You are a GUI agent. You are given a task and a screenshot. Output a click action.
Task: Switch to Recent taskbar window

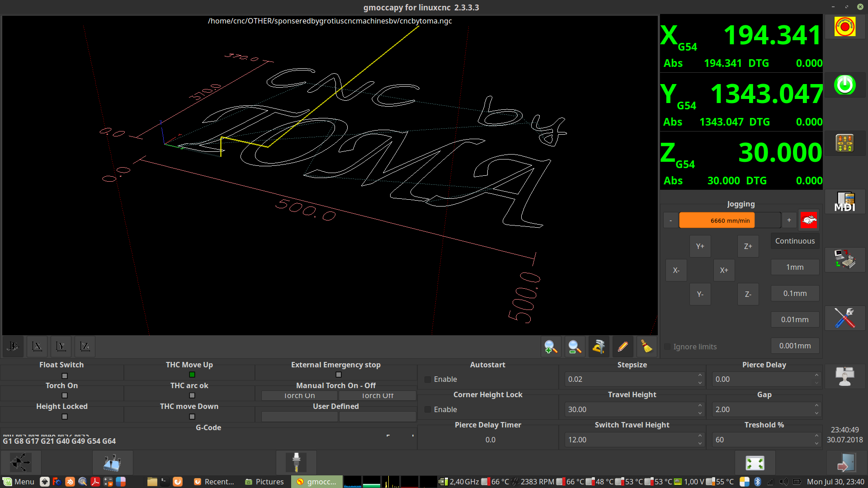pos(214,482)
